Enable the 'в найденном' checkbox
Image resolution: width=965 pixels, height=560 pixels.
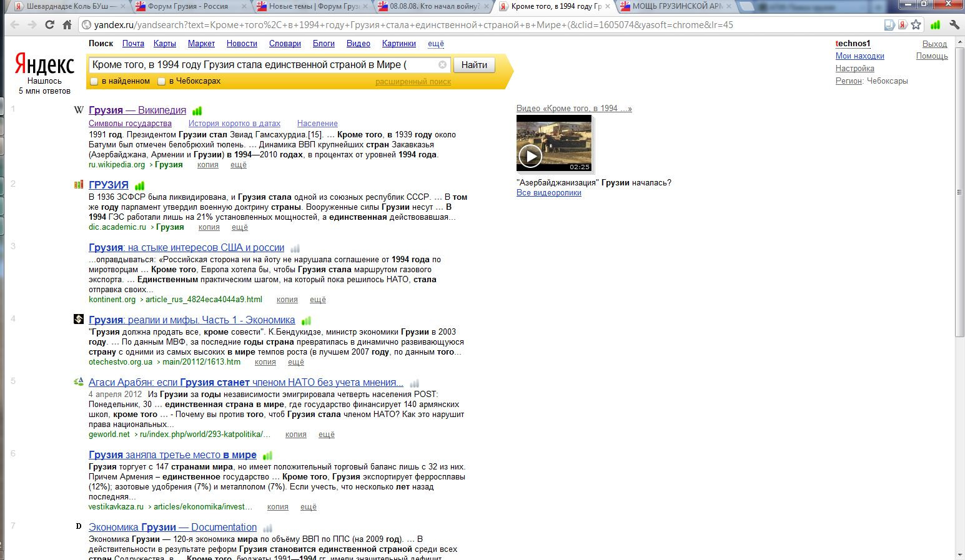pos(94,81)
